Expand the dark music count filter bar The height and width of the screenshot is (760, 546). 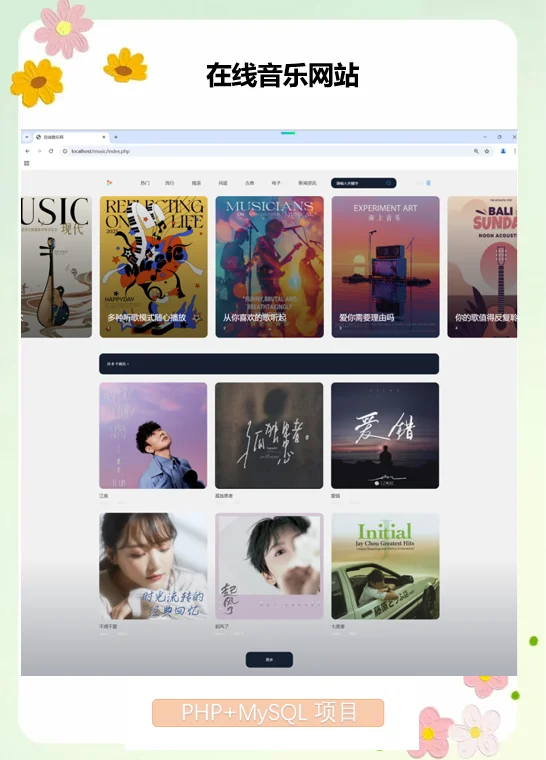click(269, 364)
